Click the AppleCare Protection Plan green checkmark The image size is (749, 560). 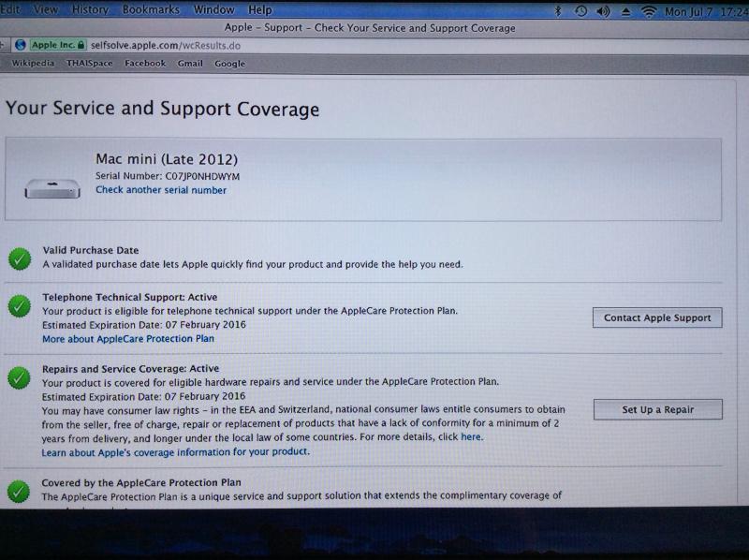18,492
